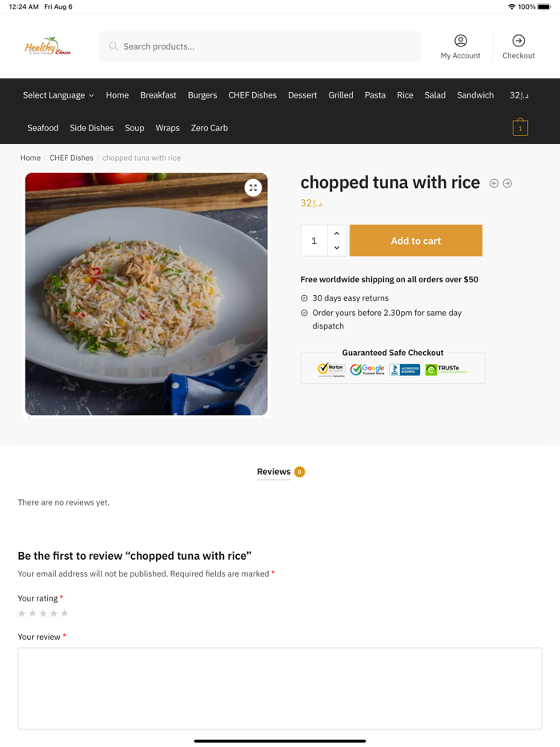The width and height of the screenshot is (560, 747).
Task: Click the Your review text area
Action: point(280,688)
